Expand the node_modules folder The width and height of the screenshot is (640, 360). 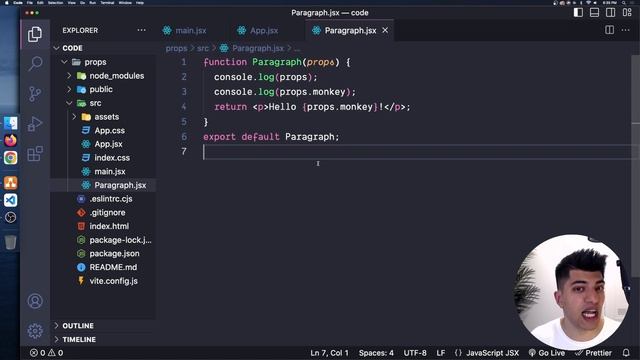click(x=116, y=76)
